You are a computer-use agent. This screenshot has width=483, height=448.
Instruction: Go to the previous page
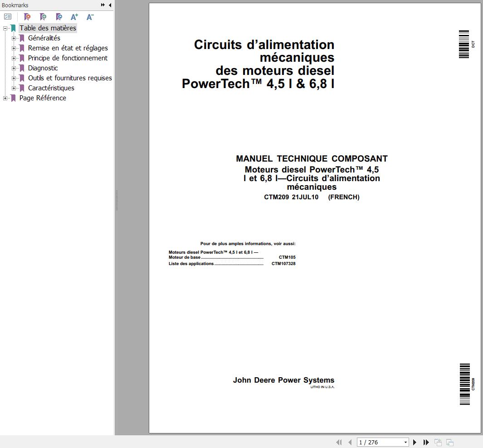coord(350,442)
